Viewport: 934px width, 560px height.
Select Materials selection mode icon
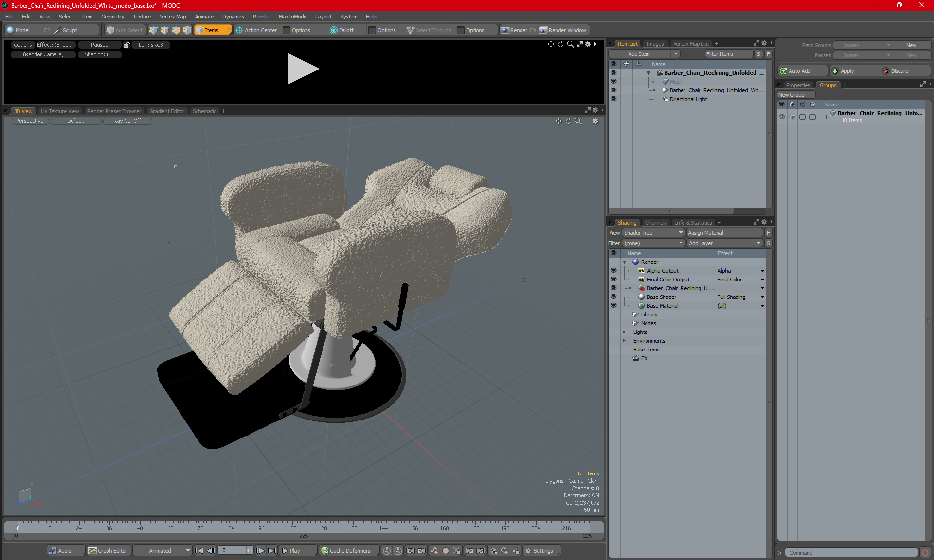(x=187, y=30)
